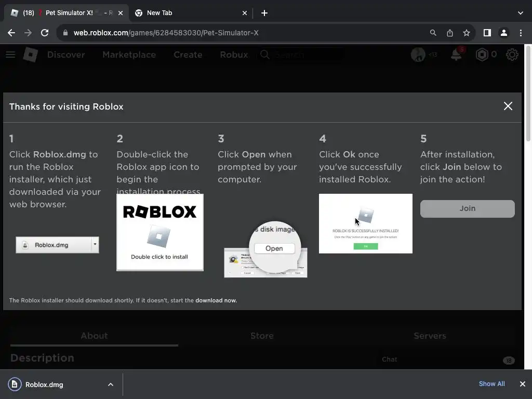
Task: Open the zoom magnifier in address bar
Action: [433, 33]
